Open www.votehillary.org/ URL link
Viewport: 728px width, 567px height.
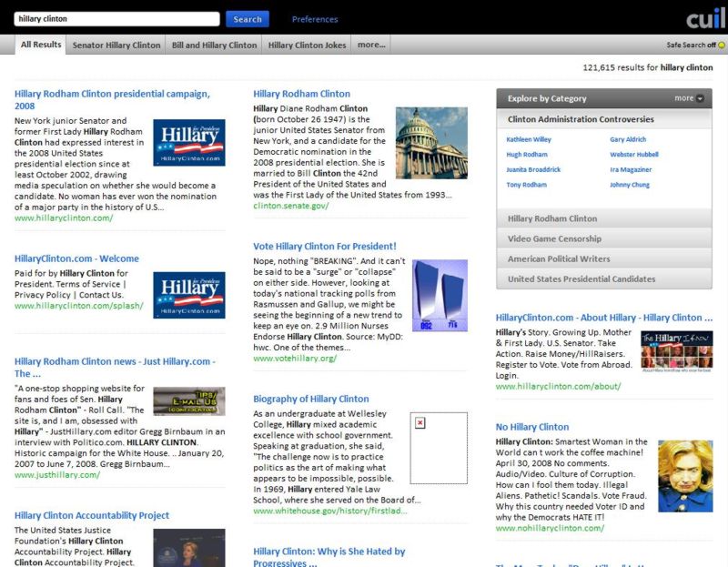(x=295, y=358)
